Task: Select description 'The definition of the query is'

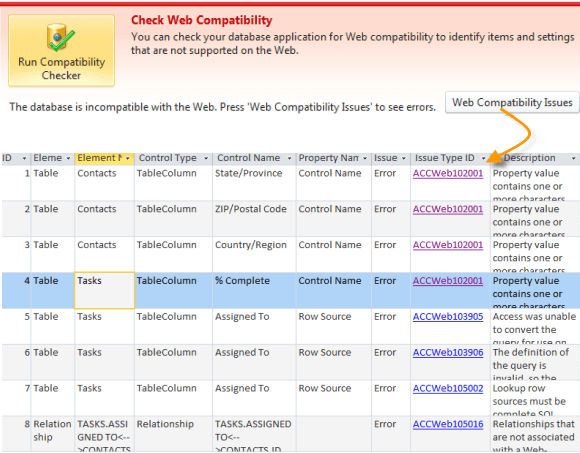Action: point(535,362)
